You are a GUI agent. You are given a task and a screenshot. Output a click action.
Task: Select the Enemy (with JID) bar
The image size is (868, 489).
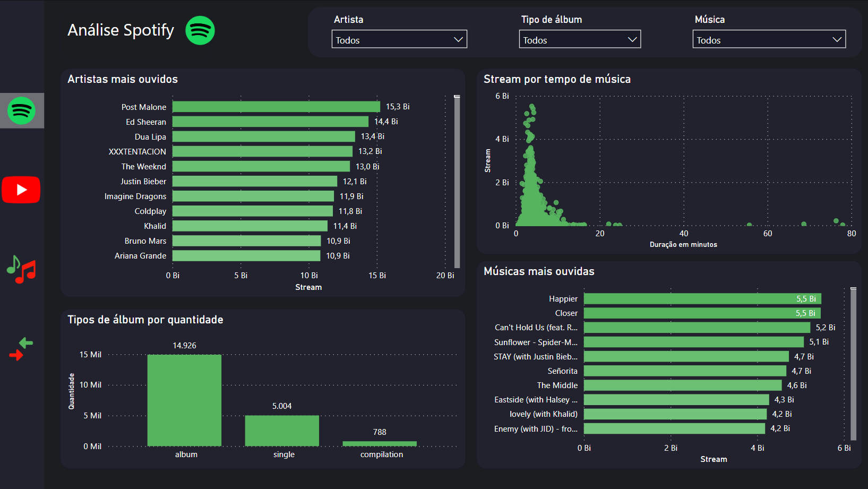click(x=674, y=428)
